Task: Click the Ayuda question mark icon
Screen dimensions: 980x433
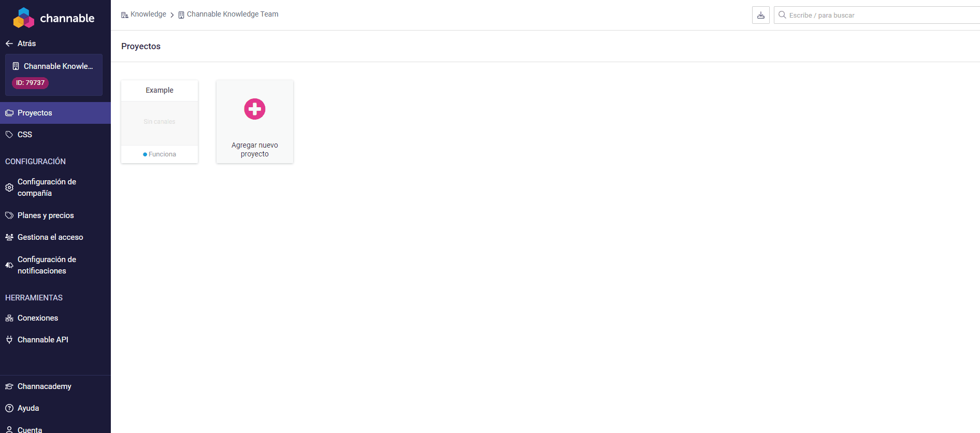Action: [x=9, y=408]
